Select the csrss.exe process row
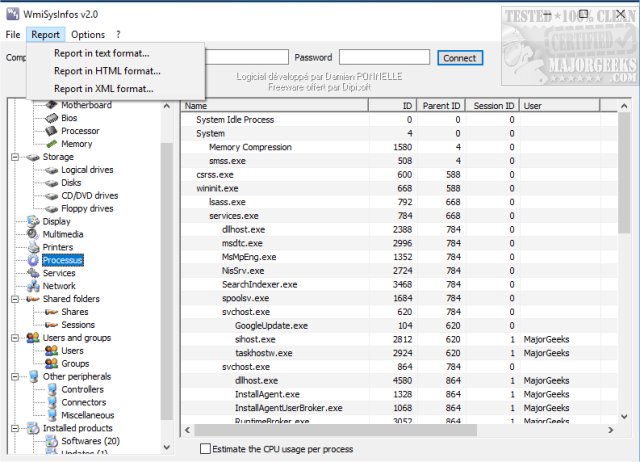Image resolution: width=640 pixels, height=462 pixels. pos(399,175)
